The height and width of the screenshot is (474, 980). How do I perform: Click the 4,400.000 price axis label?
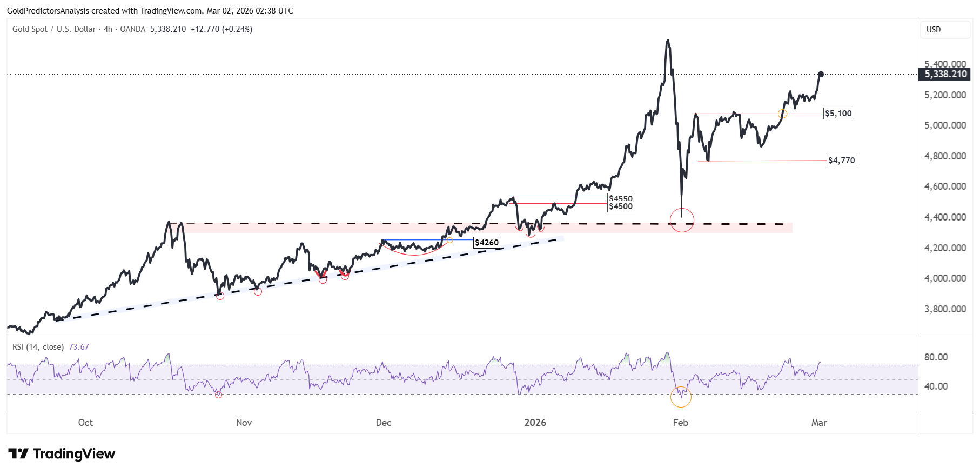pyautogui.click(x=945, y=217)
